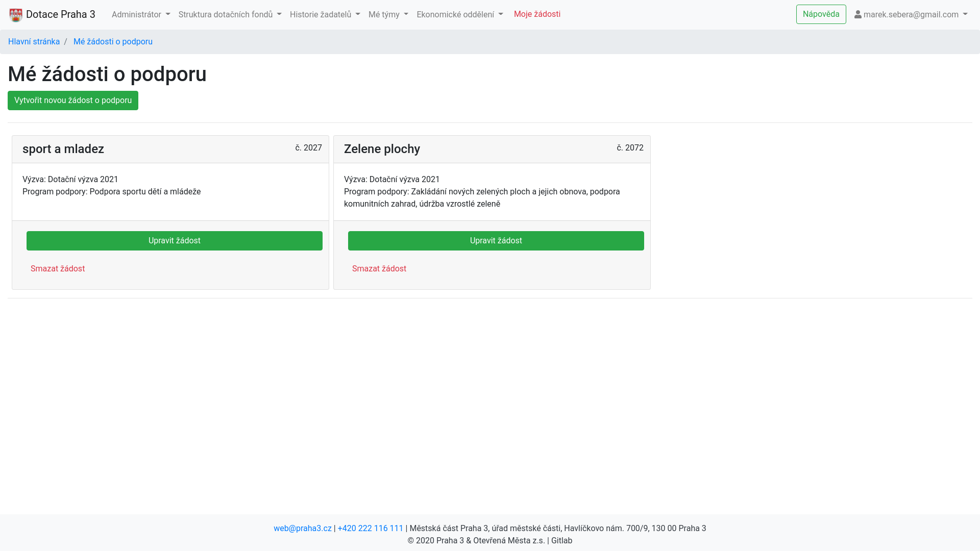This screenshot has width=980, height=551.
Task: Open the Administrátor dropdown menu
Action: tap(141, 15)
